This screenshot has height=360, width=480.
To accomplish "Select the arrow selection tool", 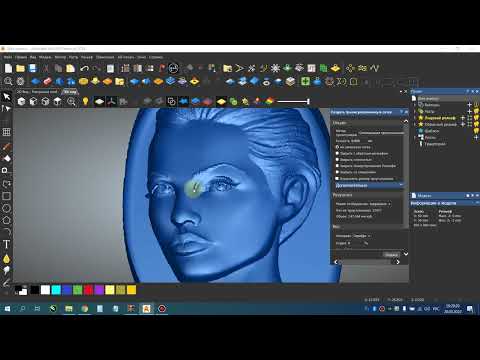I will pyautogui.click(x=6, y=97).
